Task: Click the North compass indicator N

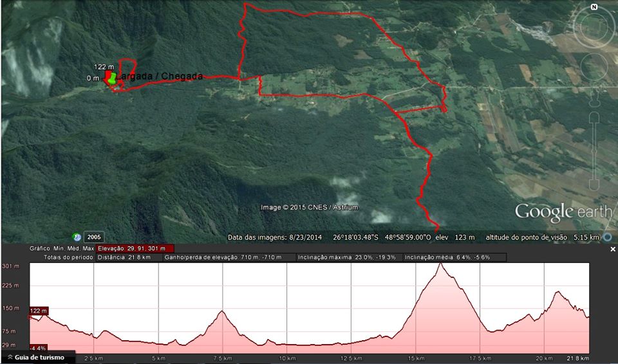Action: (x=594, y=7)
